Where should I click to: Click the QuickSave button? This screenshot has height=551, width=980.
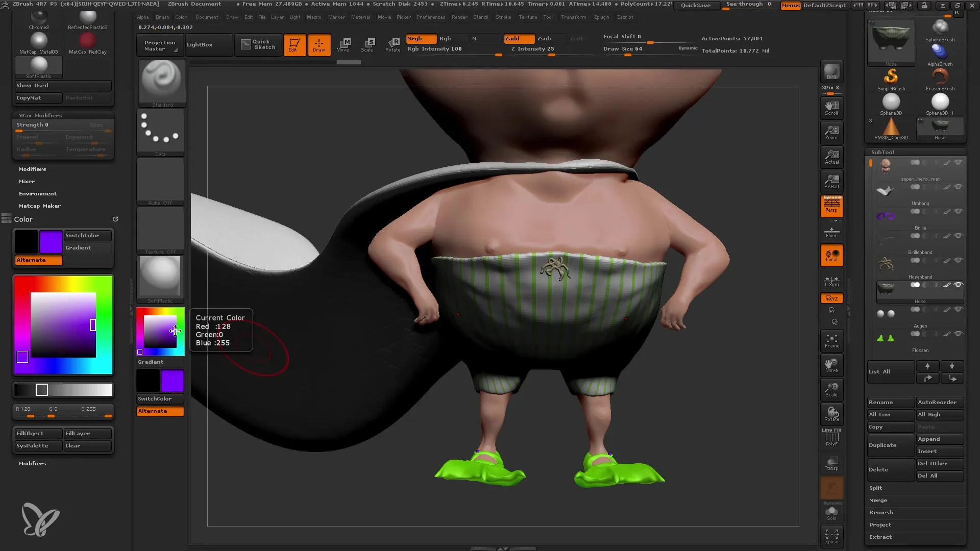[x=695, y=5]
